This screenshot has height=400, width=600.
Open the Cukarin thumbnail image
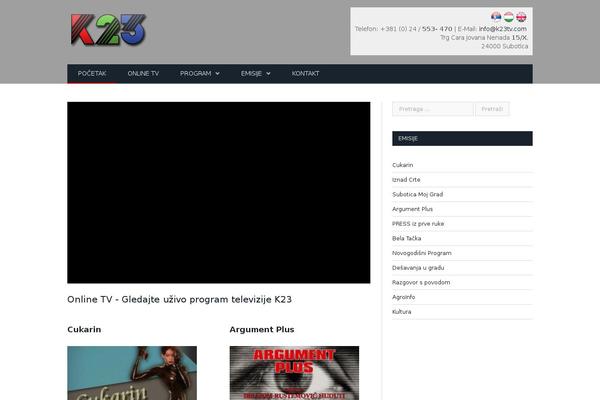click(x=132, y=373)
